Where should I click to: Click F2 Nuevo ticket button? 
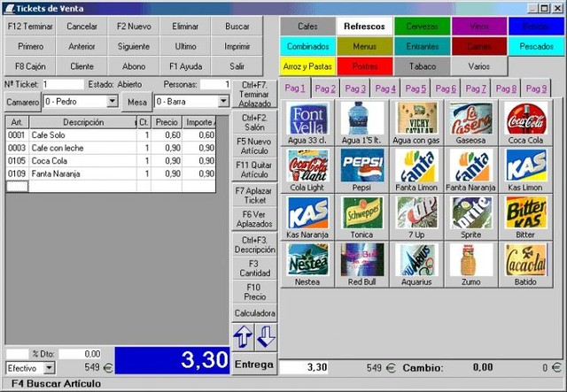pyautogui.click(x=134, y=27)
